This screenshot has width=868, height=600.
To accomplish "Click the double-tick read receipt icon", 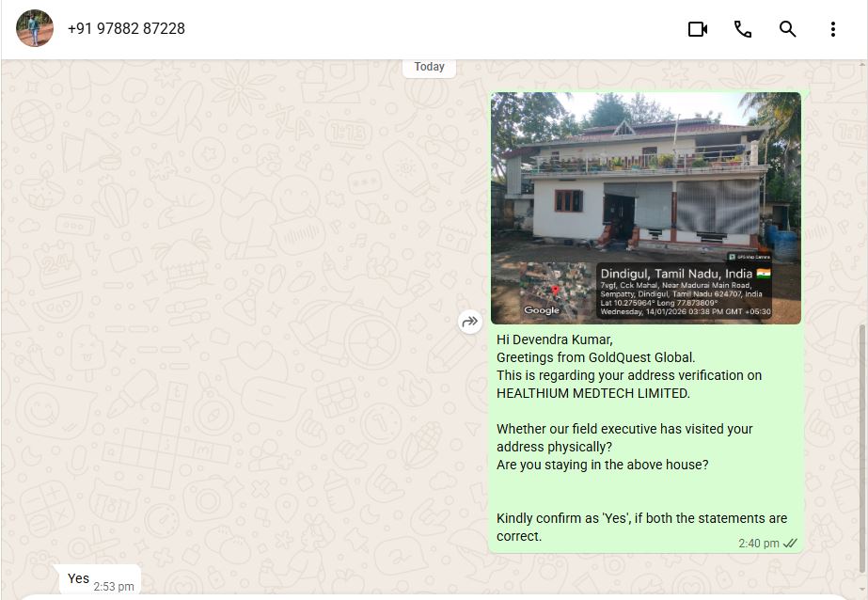I will [x=790, y=543].
